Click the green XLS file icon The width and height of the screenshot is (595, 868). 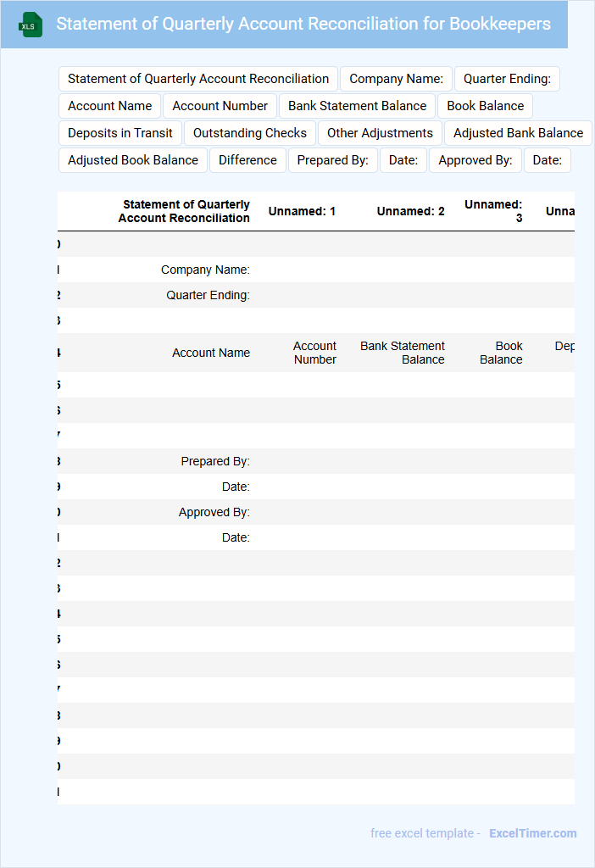(x=31, y=25)
